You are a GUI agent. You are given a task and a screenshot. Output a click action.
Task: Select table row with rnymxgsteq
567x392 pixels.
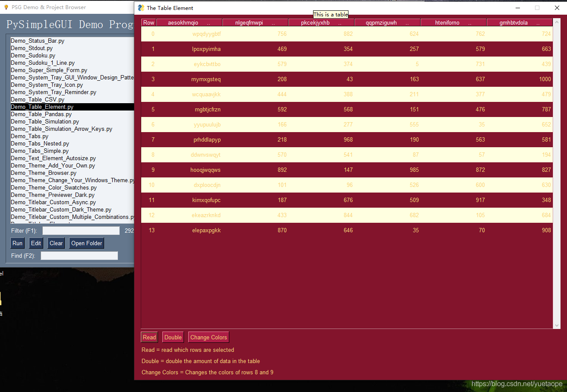347,79
